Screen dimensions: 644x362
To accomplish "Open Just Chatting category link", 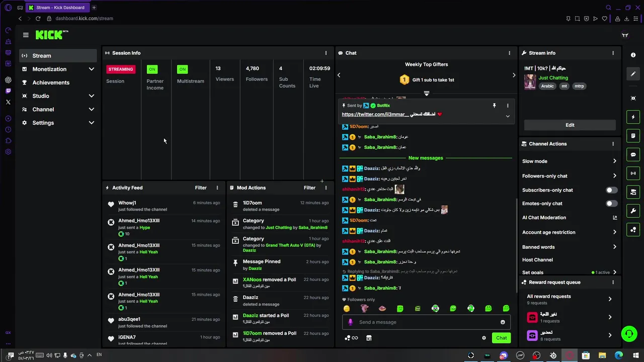I will (553, 78).
